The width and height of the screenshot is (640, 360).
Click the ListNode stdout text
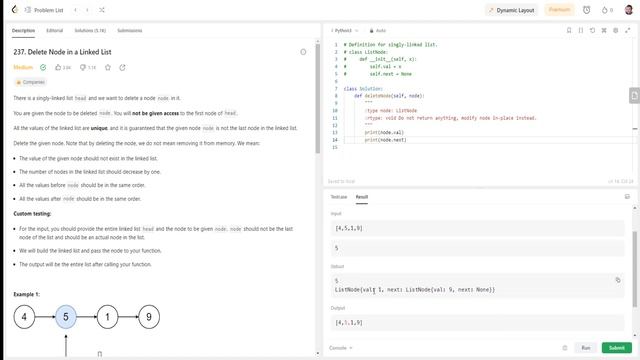pyautogui.click(x=415, y=290)
